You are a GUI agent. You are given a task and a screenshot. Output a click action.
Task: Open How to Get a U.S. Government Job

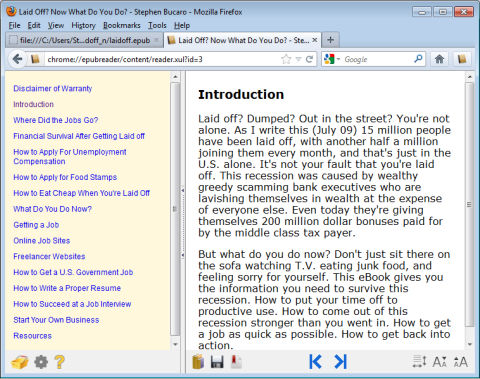click(x=73, y=272)
